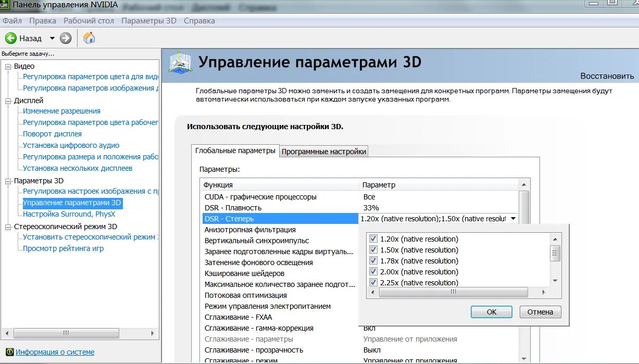
Task: Click the Функция column header
Action: (280, 185)
